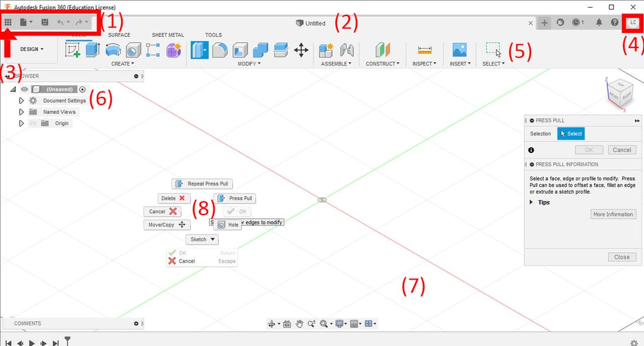Image resolution: width=644 pixels, height=346 pixels.
Task: Click the Close button in the Press Pull panel
Action: point(621,257)
